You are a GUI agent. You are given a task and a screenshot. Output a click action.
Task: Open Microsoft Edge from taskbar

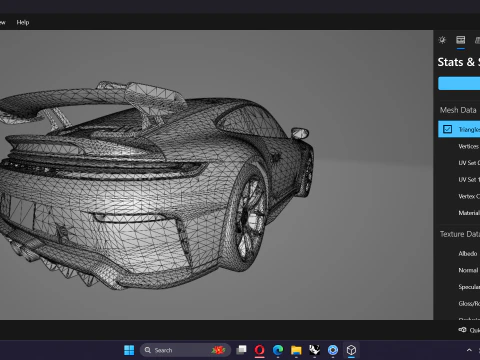[278, 350]
